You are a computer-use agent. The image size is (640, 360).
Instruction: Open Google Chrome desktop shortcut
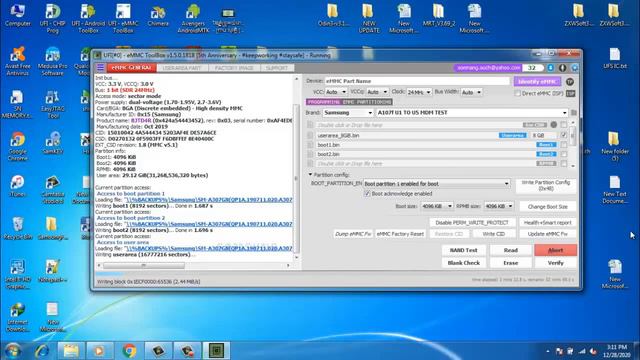pos(17,147)
